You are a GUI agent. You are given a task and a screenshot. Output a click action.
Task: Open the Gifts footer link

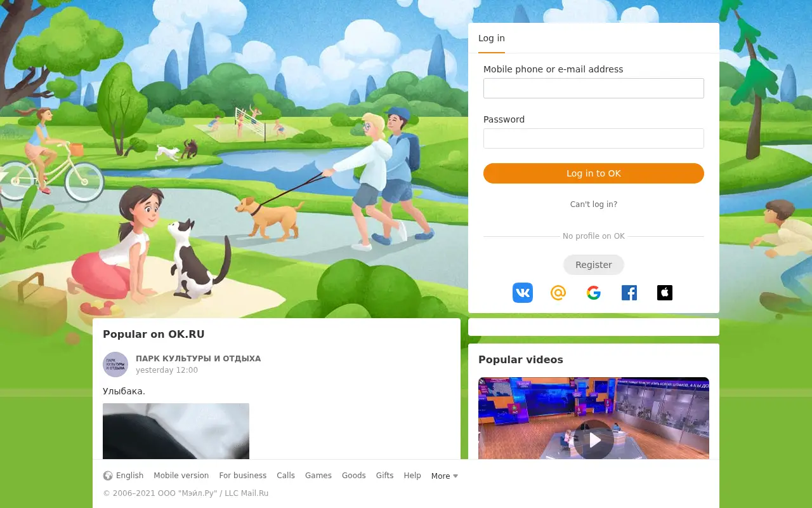pyautogui.click(x=384, y=476)
